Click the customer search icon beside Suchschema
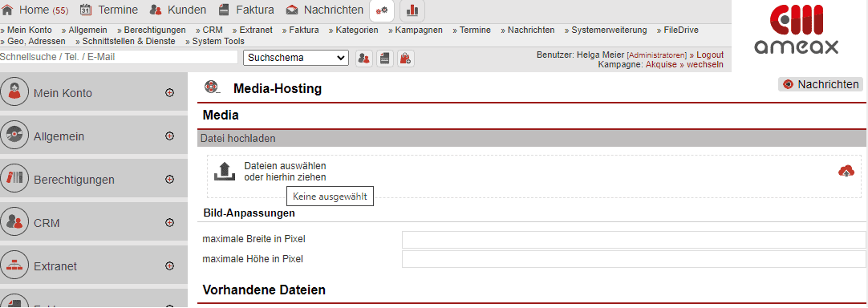This screenshot has width=868, height=308. pyautogui.click(x=363, y=59)
